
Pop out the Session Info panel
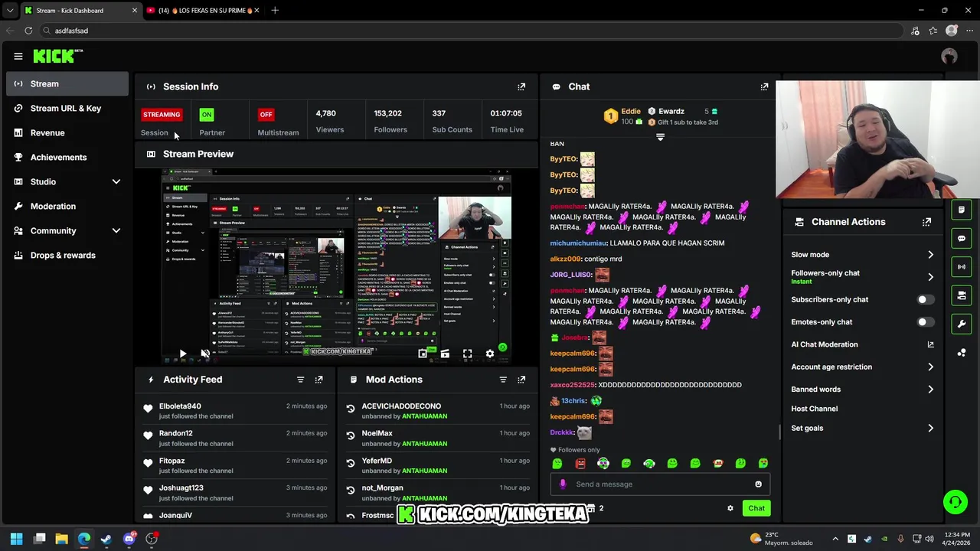tap(521, 86)
